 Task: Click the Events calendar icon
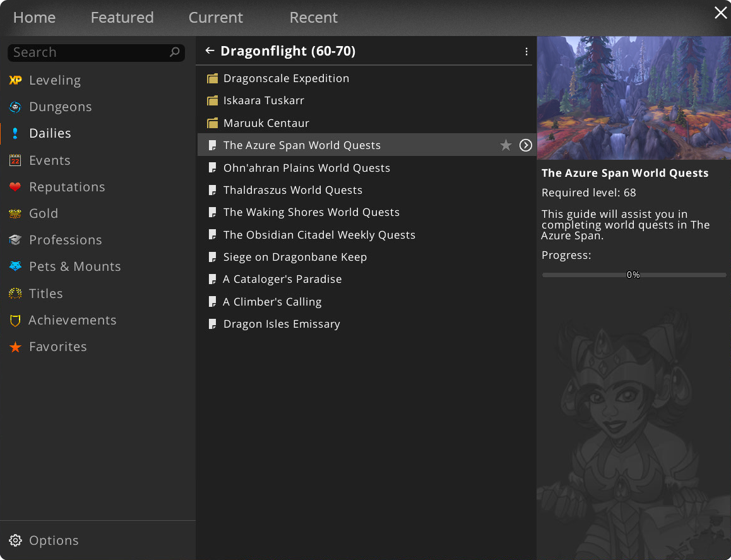pos(15,160)
